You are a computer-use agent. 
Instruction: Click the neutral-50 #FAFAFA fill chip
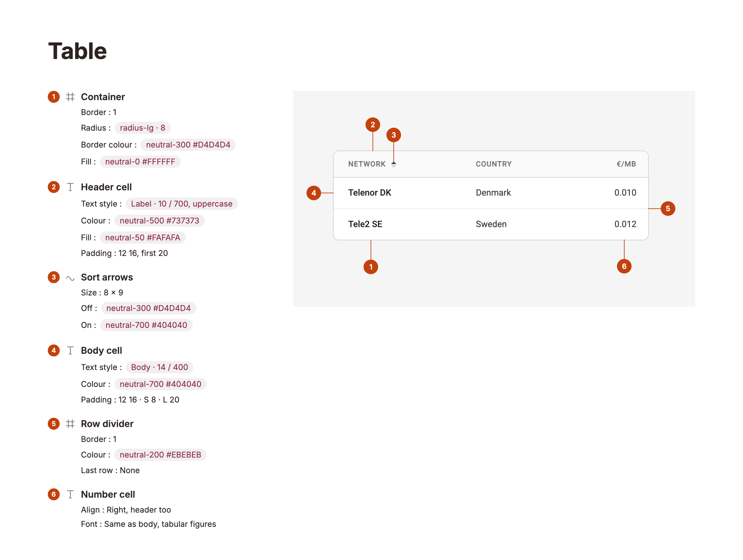click(142, 238)
